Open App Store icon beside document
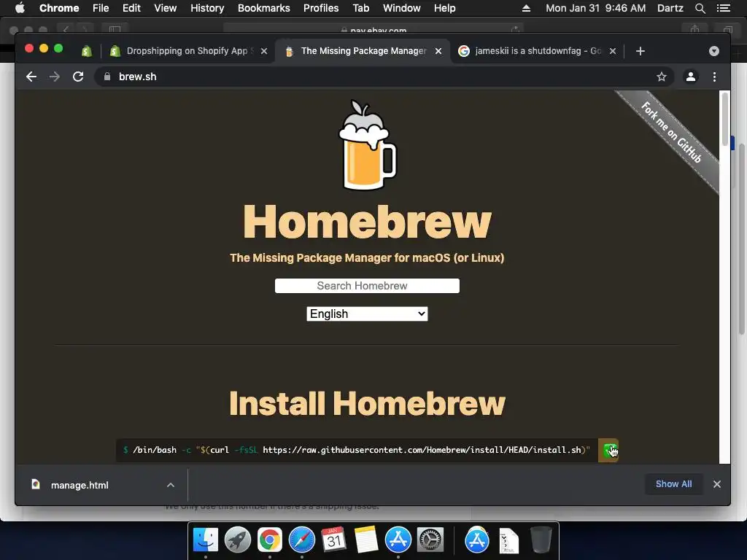The height and width of the screenshot is (560, 747). [477, 540]
